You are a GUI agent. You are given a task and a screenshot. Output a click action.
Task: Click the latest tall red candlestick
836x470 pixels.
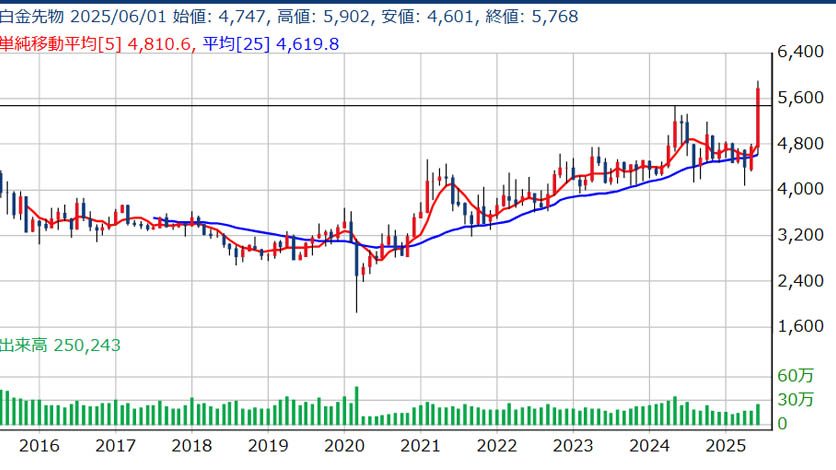[x=758, y=117]
